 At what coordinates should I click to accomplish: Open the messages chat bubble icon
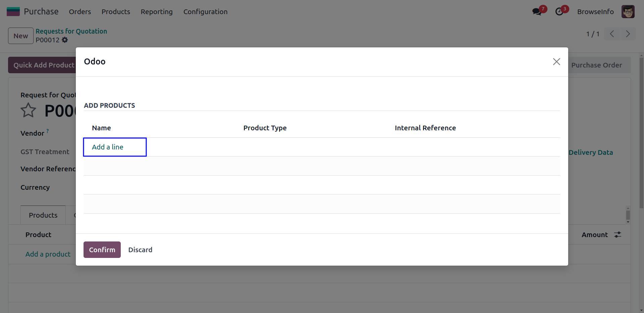click(x=537, y=12)
